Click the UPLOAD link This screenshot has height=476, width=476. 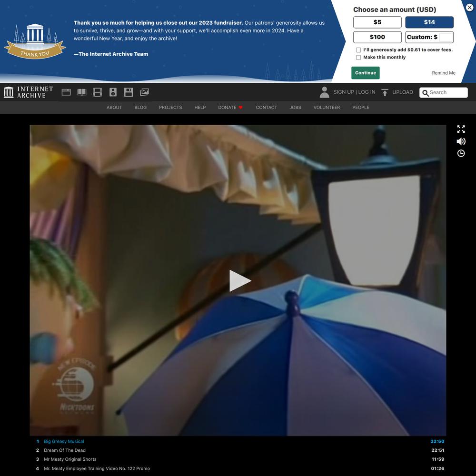coord(403,92)
